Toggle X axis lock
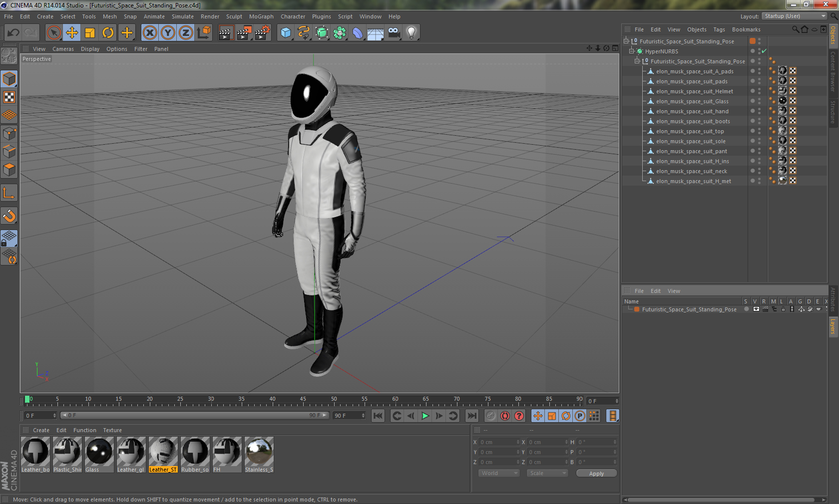Image resolution: width=839 pixels, height=504 pixels. pyautogui.click(x=150, y=33)
